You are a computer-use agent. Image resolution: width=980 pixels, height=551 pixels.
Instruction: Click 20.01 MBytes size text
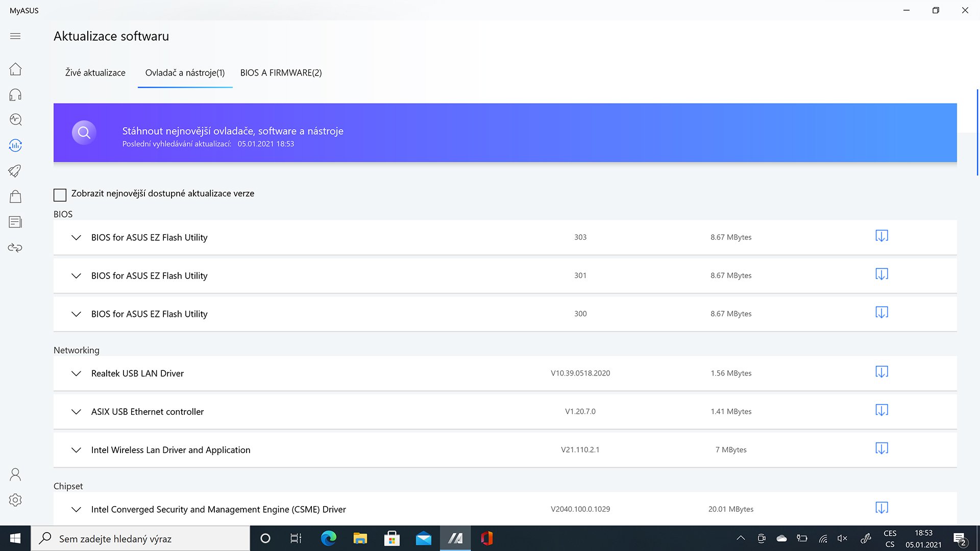[x=731, y=509]
